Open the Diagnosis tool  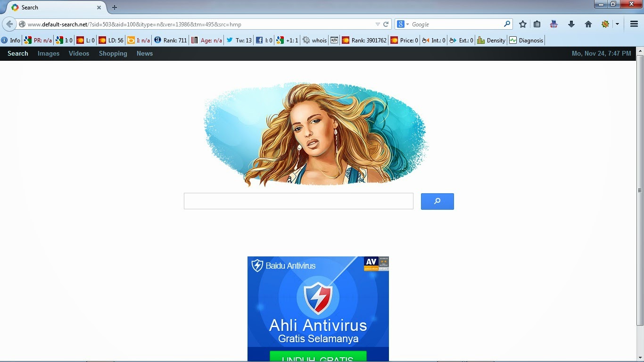tap(526, 41)
